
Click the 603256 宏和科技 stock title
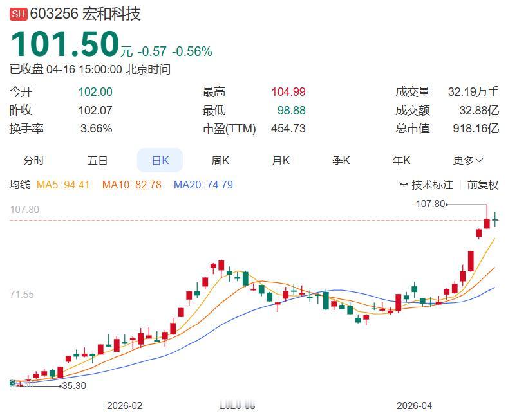pos(85,14)
